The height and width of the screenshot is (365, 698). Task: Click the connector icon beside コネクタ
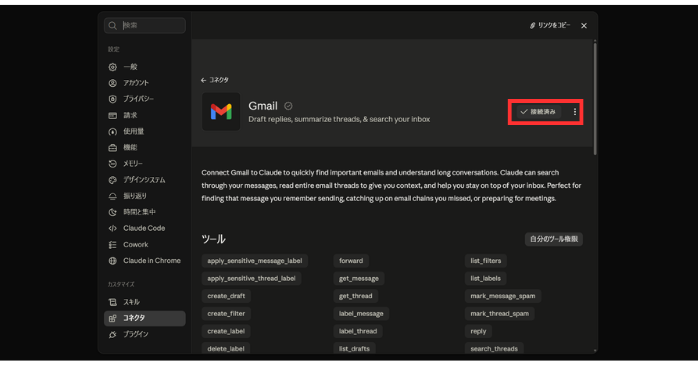click(113, 318)
